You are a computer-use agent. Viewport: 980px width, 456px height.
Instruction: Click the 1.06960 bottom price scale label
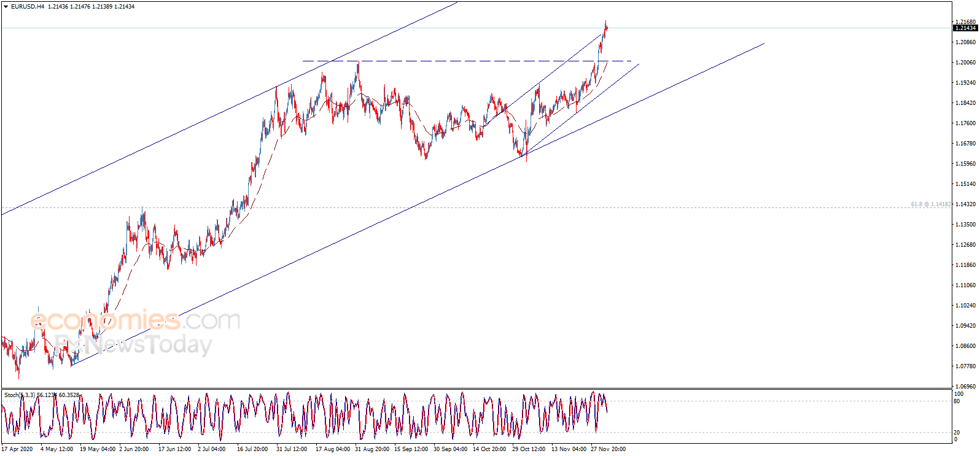pyautogui.click(x=965, y=387)
